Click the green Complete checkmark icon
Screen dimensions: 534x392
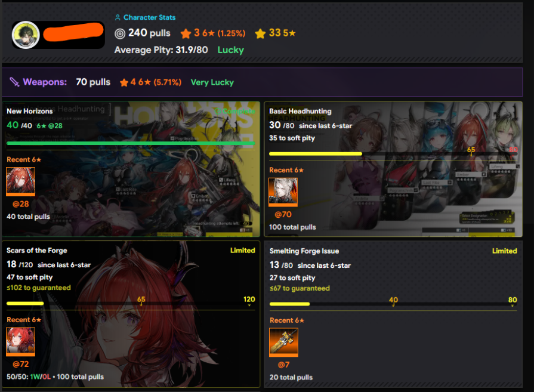click(218, 112)
